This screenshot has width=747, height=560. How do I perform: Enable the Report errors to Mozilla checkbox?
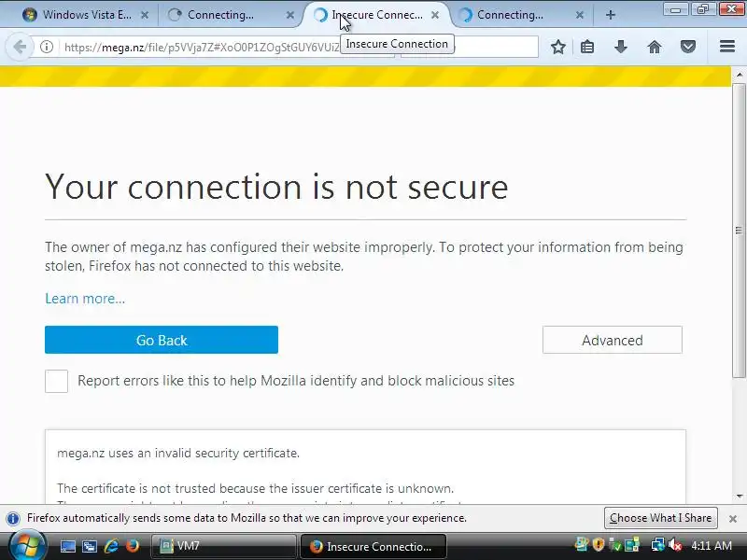coord(56,381)
